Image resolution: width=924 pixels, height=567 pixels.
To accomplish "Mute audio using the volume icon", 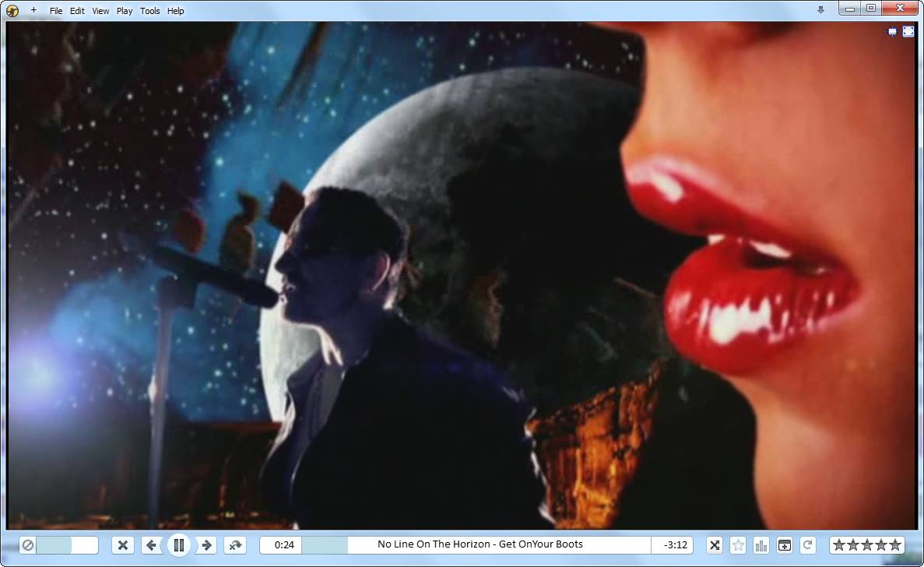I will pyautogui.click(x=28, y=545).
